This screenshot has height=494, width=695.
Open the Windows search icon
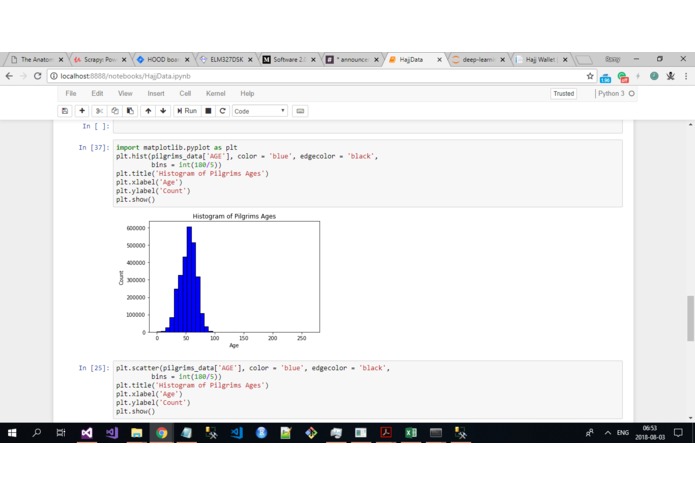click(x=37, y=433)
